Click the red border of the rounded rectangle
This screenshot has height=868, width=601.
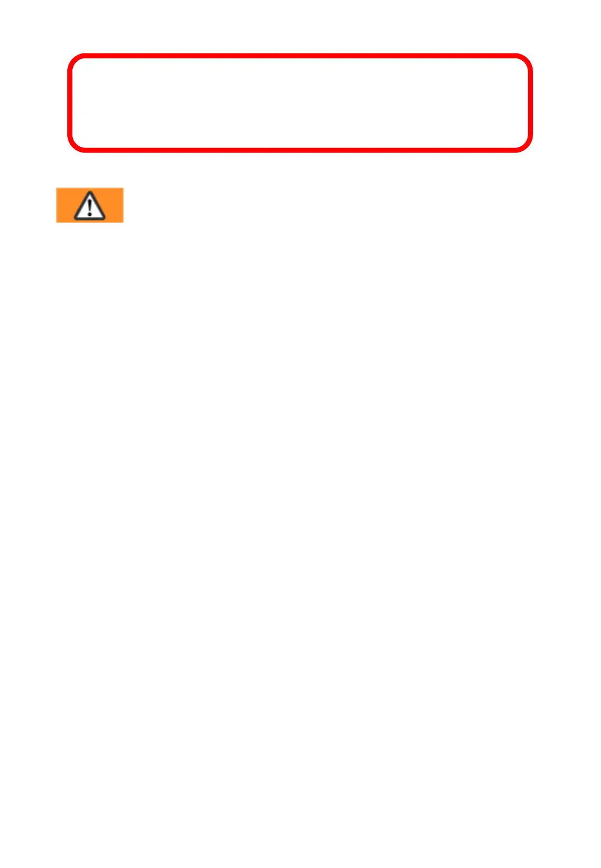(300, 56)
